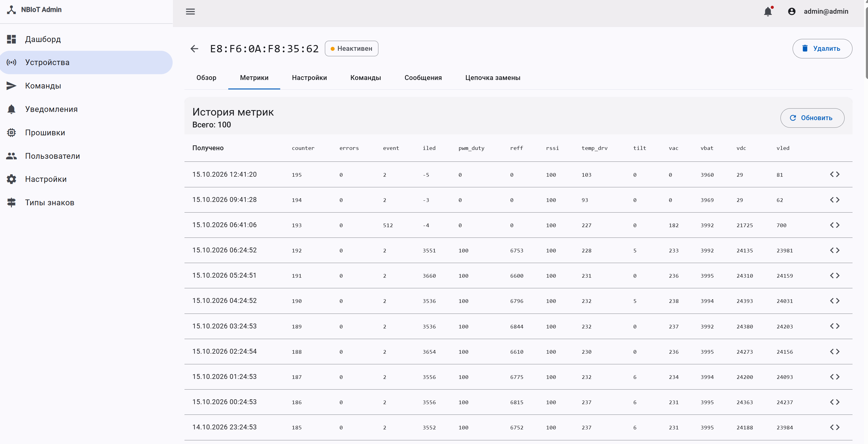This screenshot has height=444, width=868.
Task: Switch to the Обзор tab
Action: point(206,78)
